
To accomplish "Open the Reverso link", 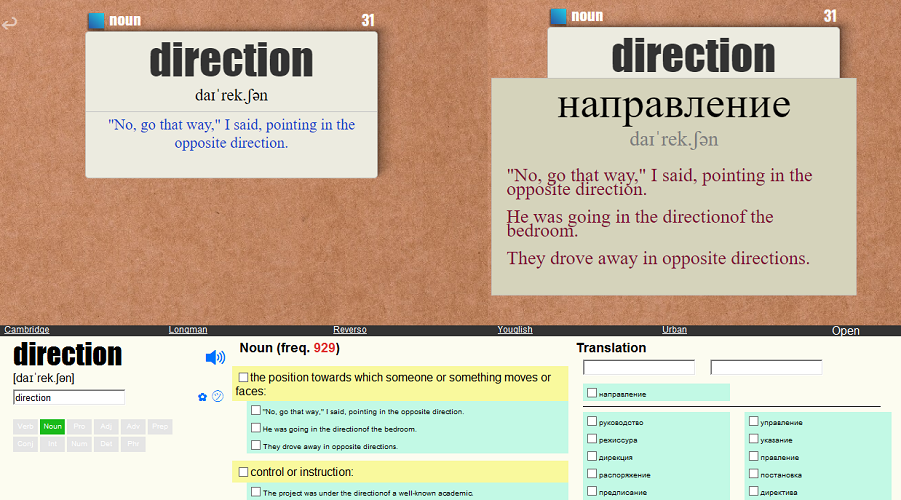I will click(349, 329).
